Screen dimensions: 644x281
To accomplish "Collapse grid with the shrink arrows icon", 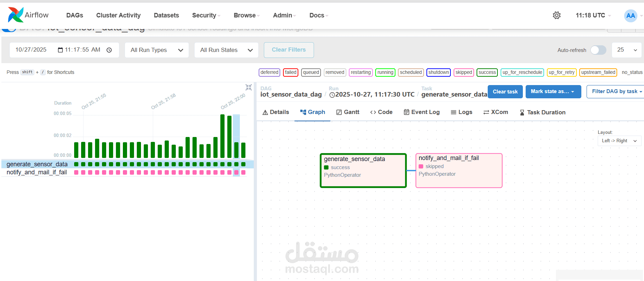I will [x=249, y=87].
